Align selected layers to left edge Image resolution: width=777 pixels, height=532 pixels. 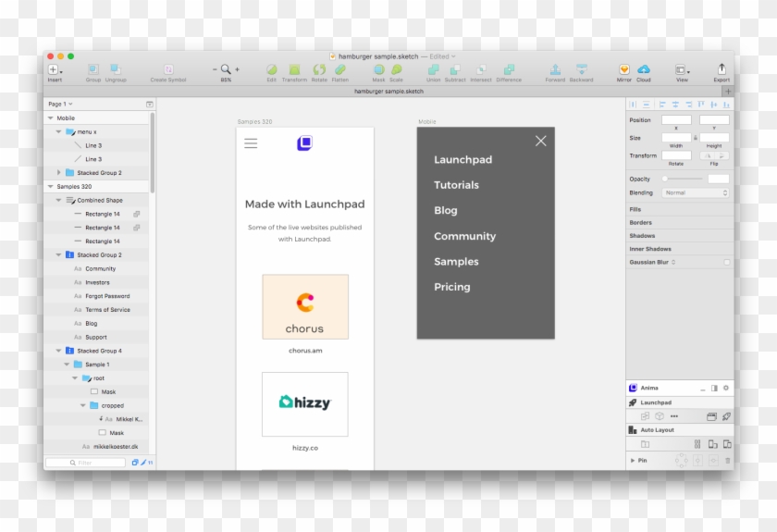tap(662, 105)
